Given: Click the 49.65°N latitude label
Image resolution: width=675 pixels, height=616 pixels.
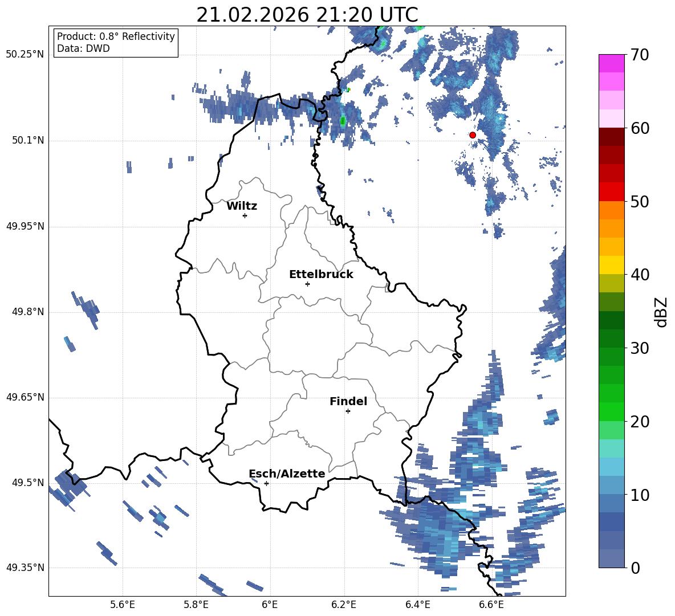Looking at the screenshot, I should click(25, 397).
